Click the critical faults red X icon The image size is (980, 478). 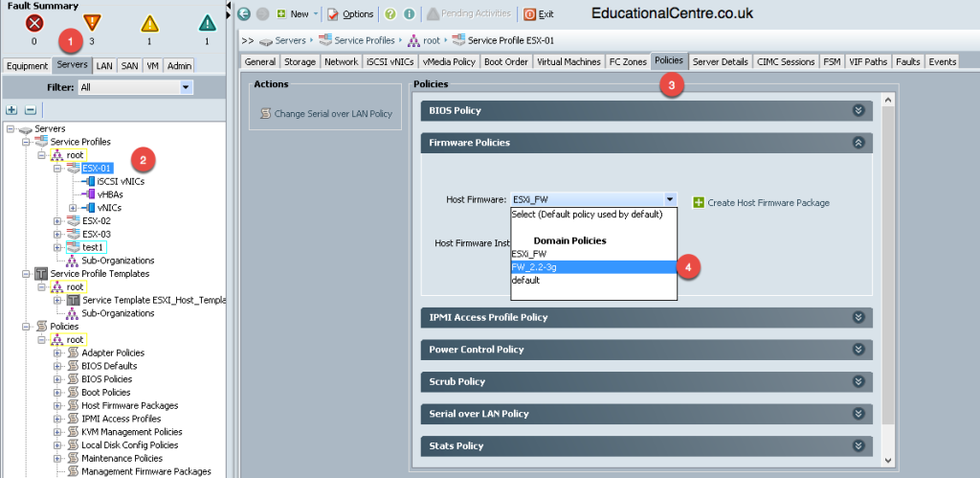(x=34, y=24)
